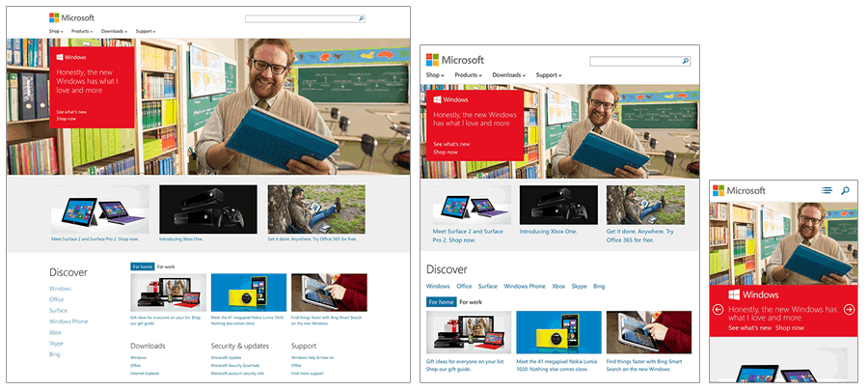This screenshot has height=391, width=868.
Task: Click Microsoft Security Essentials link
Action: 234,366
